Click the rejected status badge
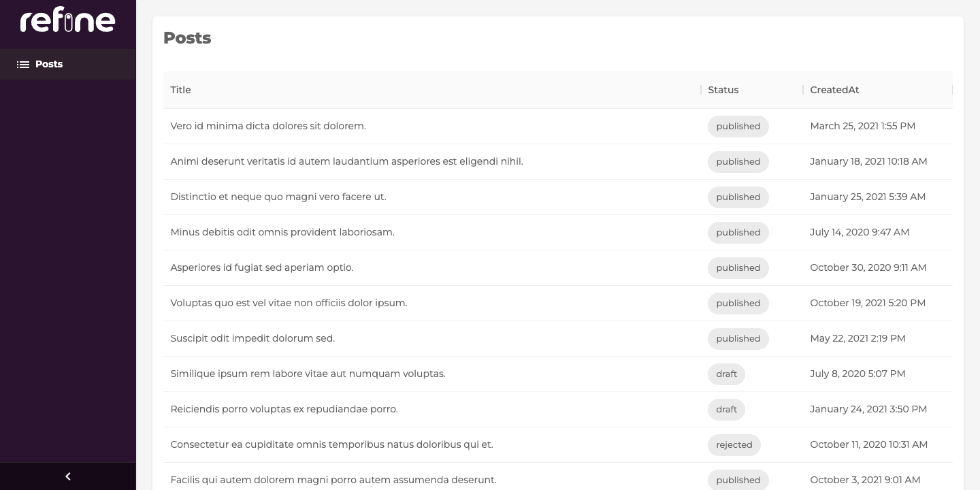Image resolution: width=980 pixels, height=490 pixels. pyautogui.click(x=734, y=445)
